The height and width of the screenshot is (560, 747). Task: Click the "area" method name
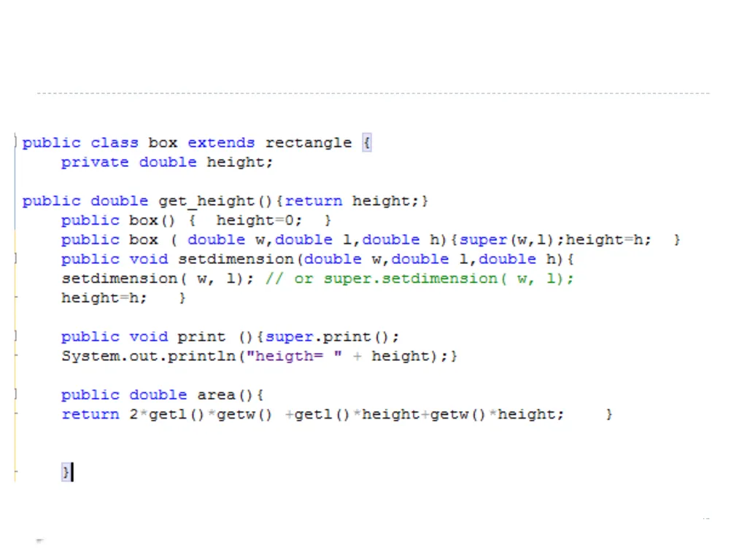[216, 395]
